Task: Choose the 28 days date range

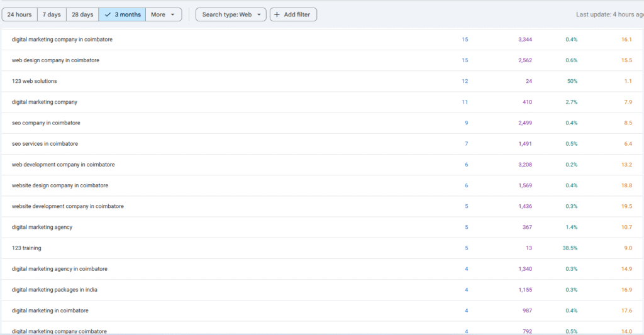Action: (82, 14)
